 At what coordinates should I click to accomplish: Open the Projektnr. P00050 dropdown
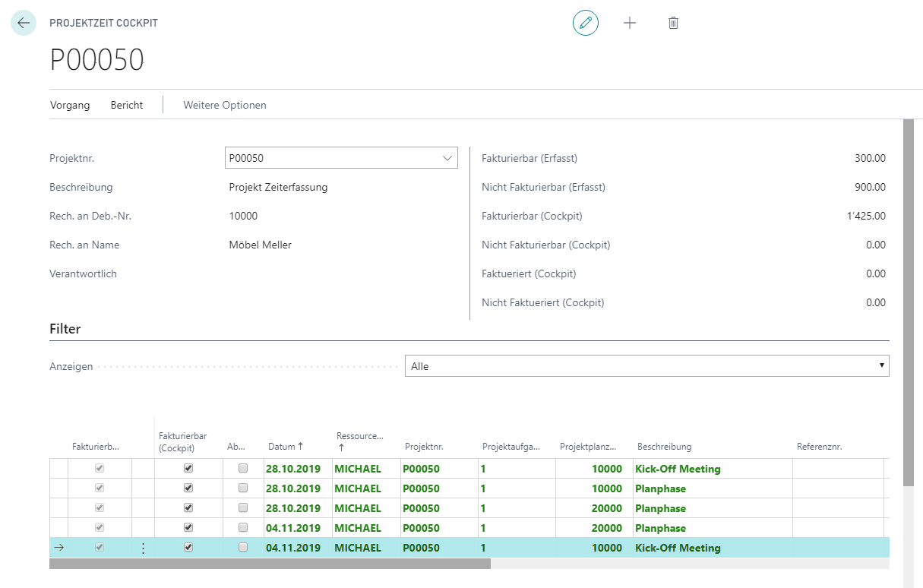[x=341, y=158]
